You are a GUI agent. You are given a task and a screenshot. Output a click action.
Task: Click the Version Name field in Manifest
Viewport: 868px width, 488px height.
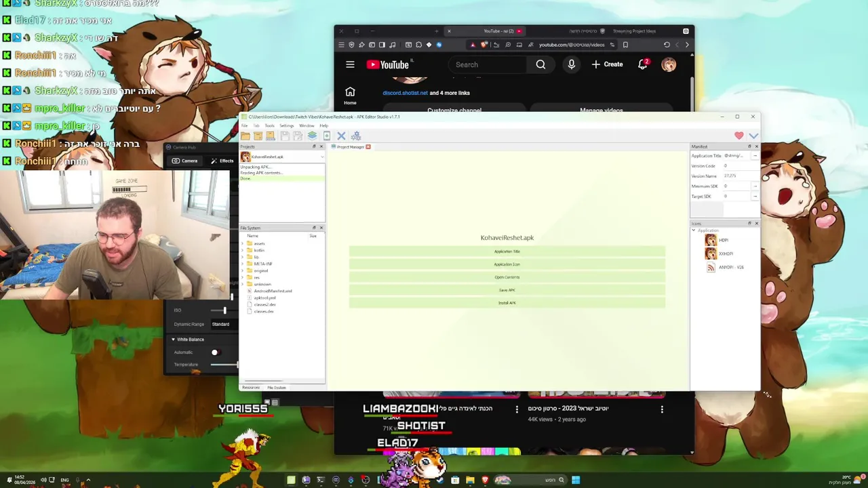(741, 176)
